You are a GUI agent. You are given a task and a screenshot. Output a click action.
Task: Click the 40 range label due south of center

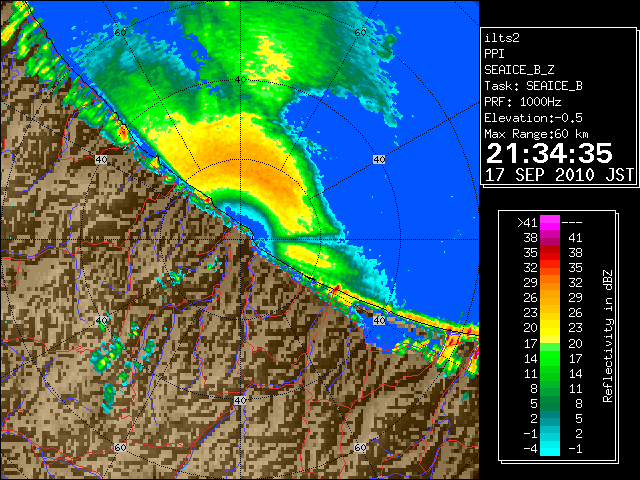pos(240,400)
